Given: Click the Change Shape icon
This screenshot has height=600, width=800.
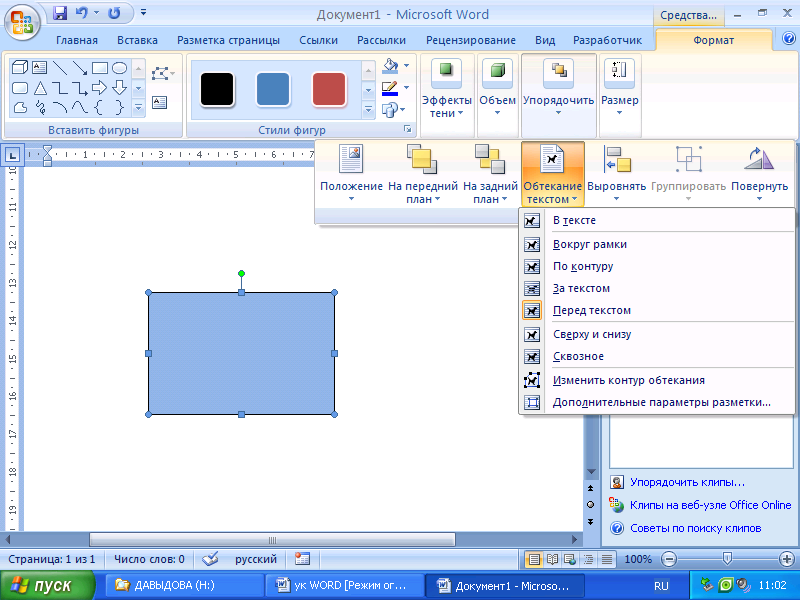Looking at the screenshot, I should point(391,110).
